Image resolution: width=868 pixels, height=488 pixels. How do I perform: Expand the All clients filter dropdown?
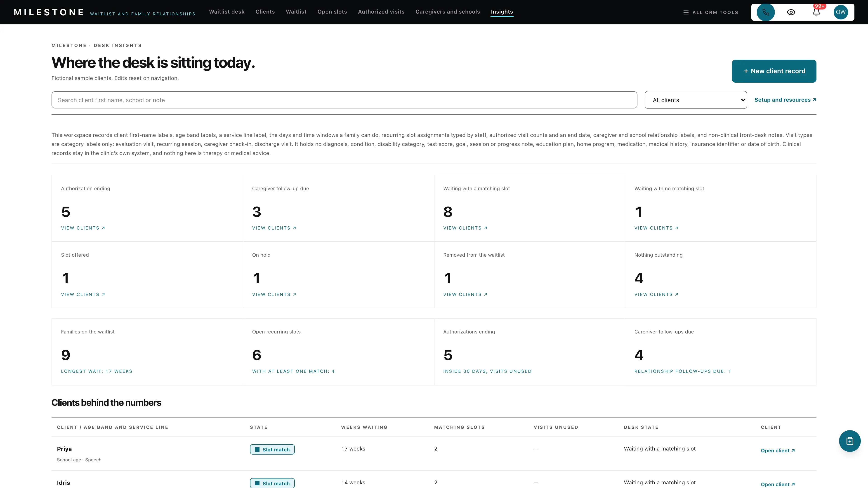[x=696, y=100]
